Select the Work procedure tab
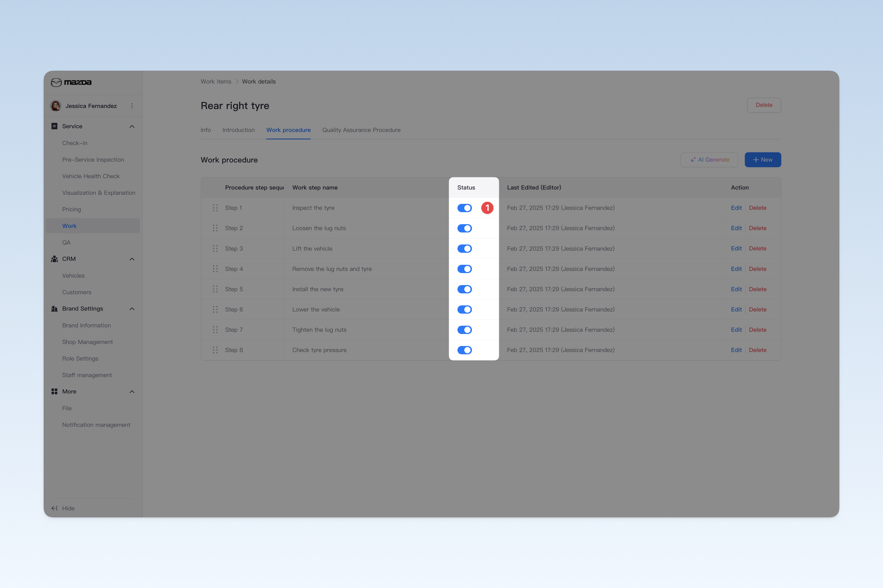Viewport: 883px width, 588px height. (x=289, y=130)
